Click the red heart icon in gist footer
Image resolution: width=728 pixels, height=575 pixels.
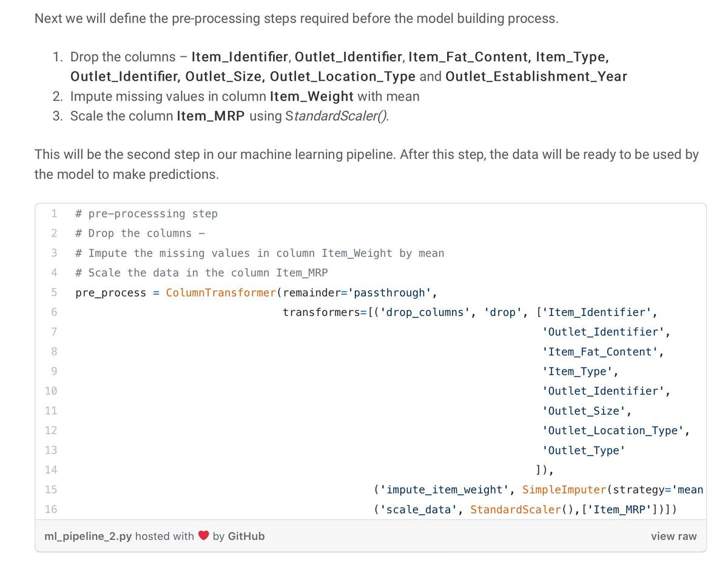(204, 536)
